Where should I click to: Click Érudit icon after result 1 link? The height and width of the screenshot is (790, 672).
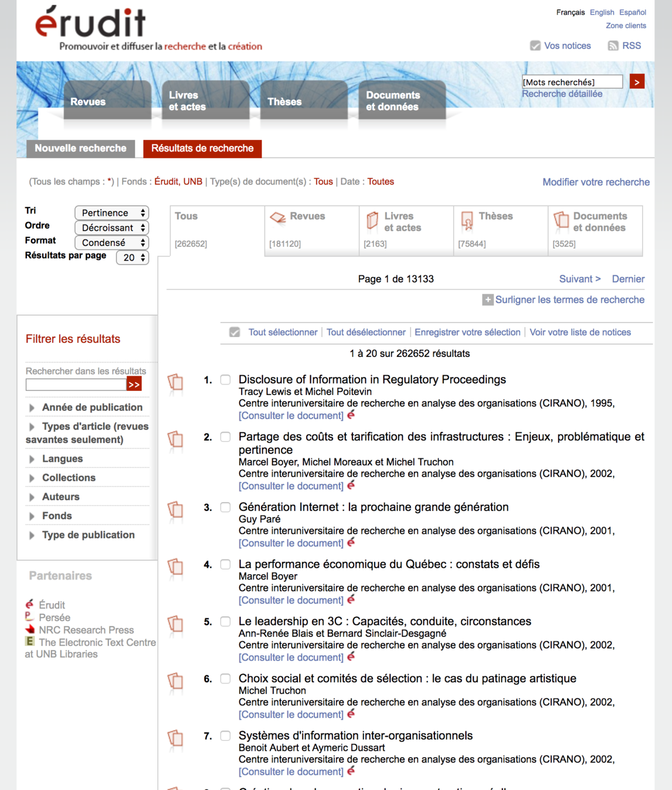[351, 415]
